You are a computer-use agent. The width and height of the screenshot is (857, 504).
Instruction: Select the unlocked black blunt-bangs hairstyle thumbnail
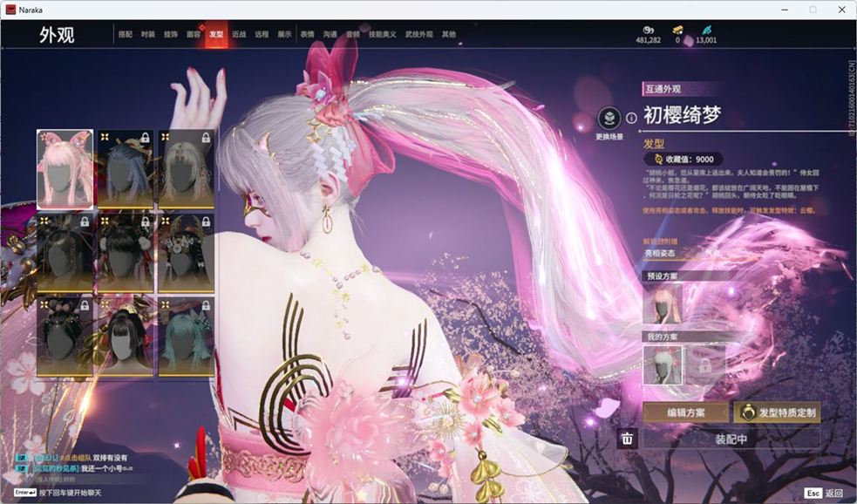click(126, 337)
